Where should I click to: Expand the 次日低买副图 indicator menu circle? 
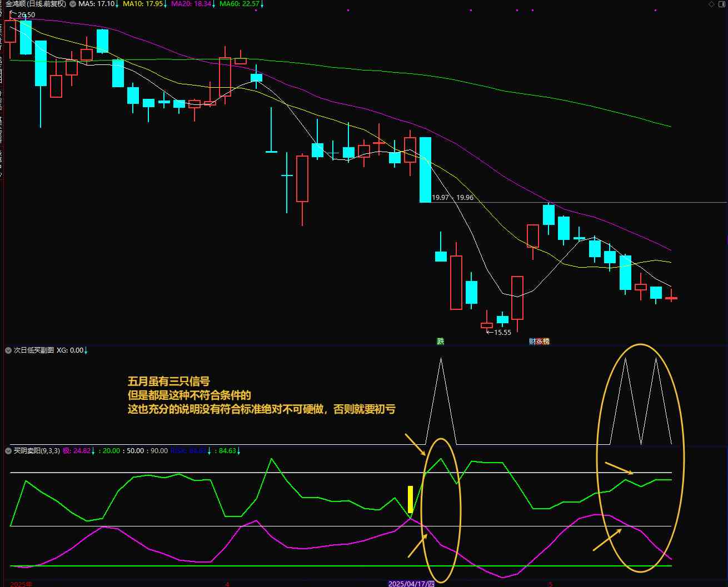click(x=8, y=350)
